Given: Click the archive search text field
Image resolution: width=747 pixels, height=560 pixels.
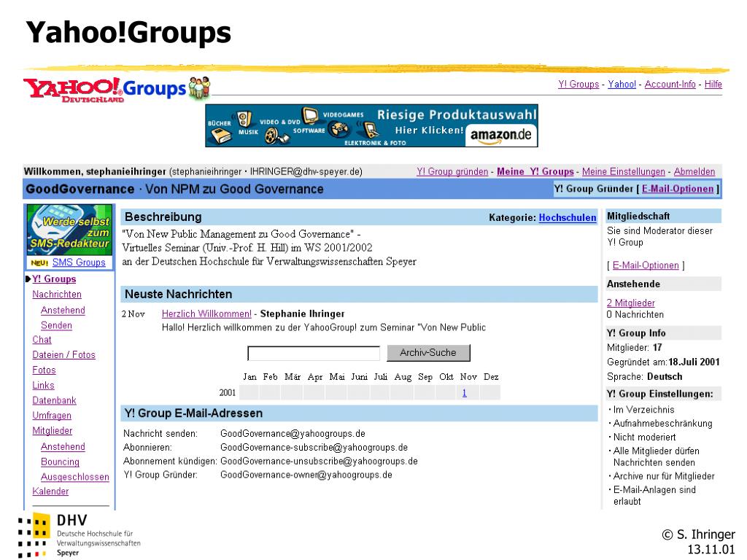Looking at the screenshot, I should tap(314, 354).
